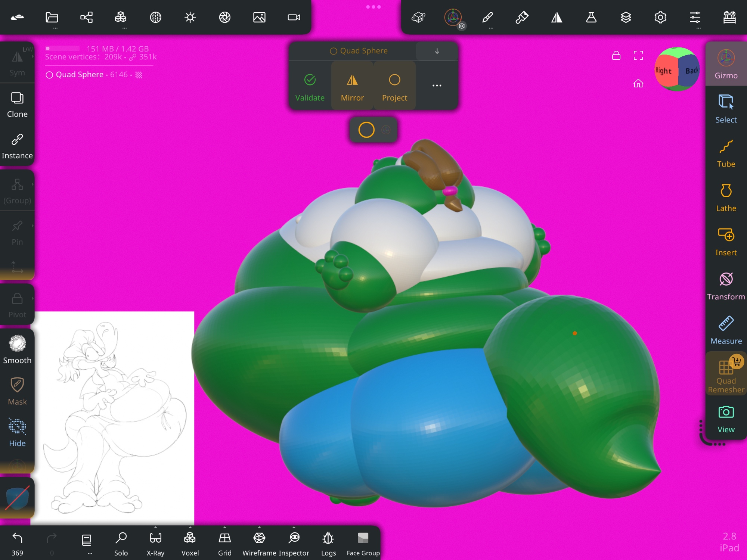Screen dimensions: 747x560
Task: Expand the Quad Sphere panel arrow
Action: coord(437,51)
